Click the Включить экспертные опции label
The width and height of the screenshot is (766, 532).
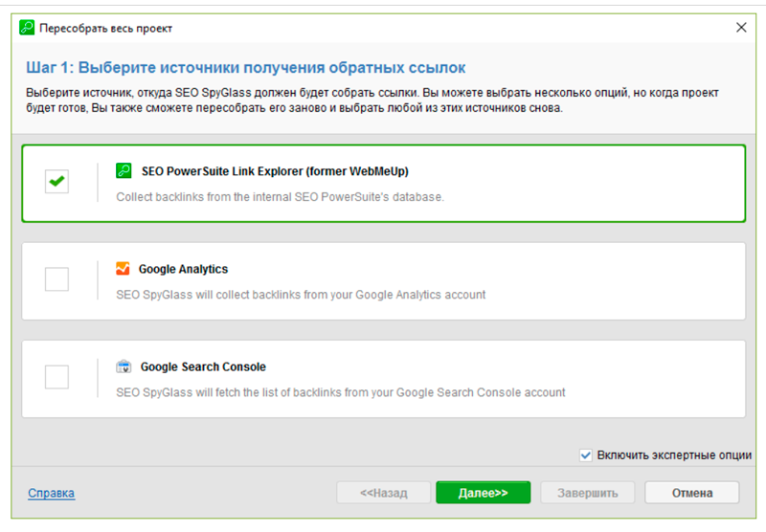[674, 455]
